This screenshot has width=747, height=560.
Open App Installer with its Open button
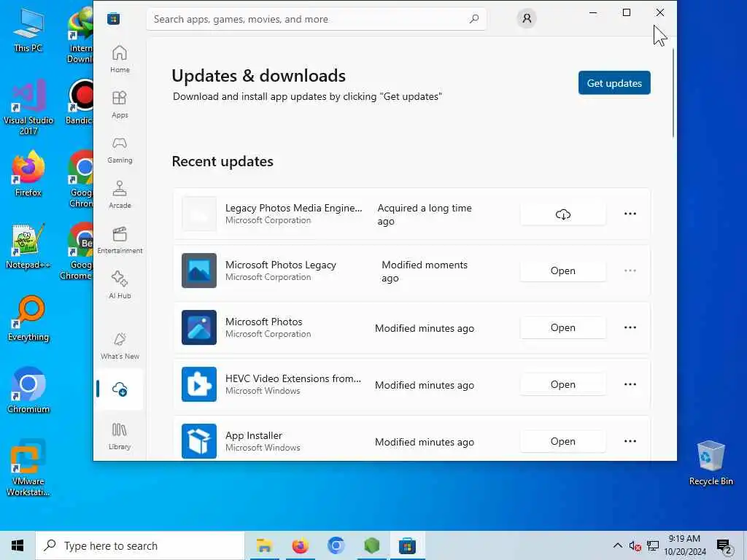(563, 441)
